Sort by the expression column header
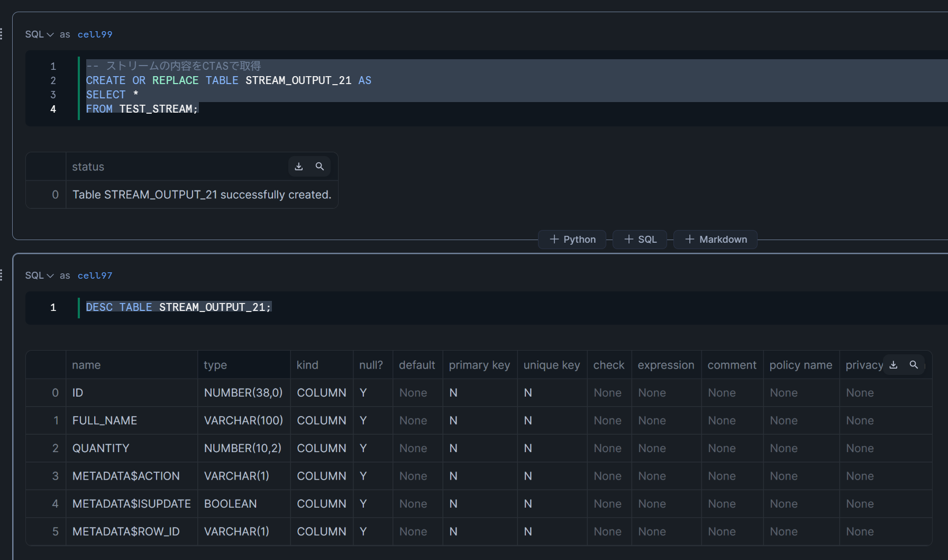This screenshot has width=948, height=560. point(666,365)
